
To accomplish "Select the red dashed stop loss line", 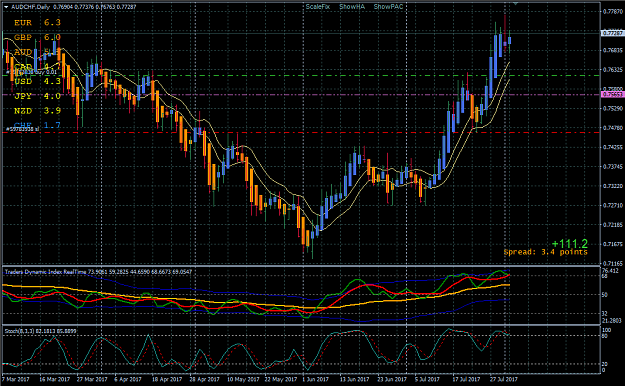I will tap(301, 132).
